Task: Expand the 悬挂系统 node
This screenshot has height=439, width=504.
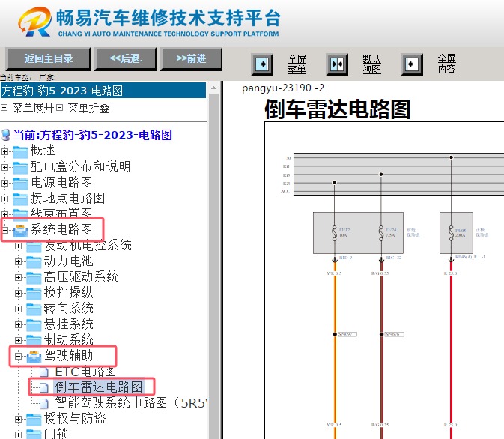Action: click(18, 324)
